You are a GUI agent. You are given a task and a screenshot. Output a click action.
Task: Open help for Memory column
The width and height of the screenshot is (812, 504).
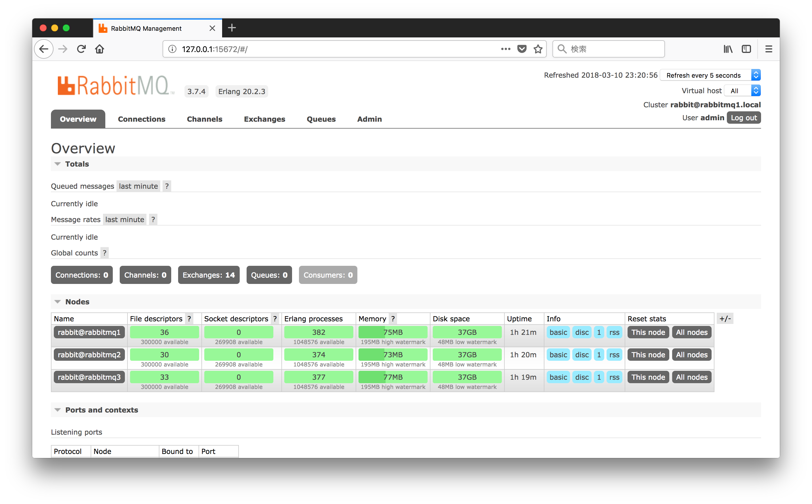393,319
